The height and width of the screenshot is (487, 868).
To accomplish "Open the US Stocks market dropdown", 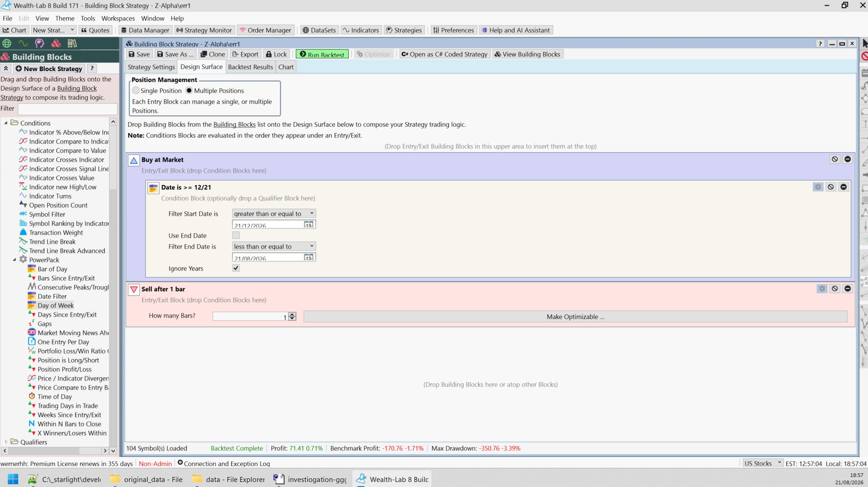I will click(x=763, y=463).
